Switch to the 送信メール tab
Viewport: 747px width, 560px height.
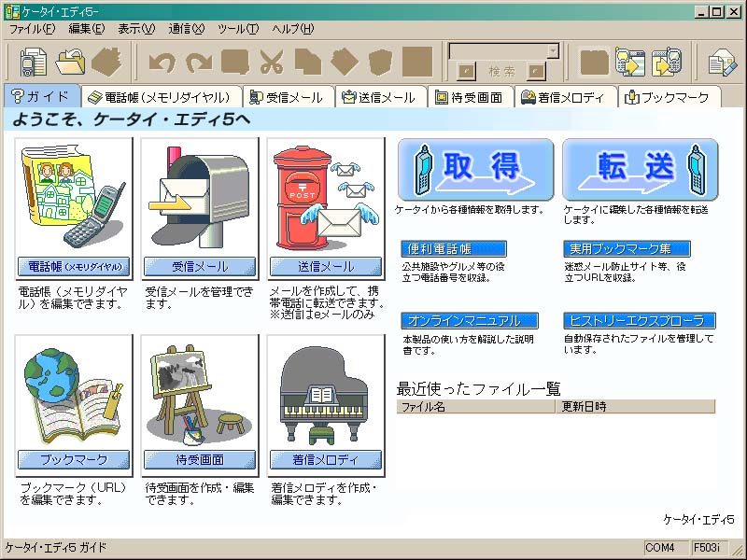381,98
